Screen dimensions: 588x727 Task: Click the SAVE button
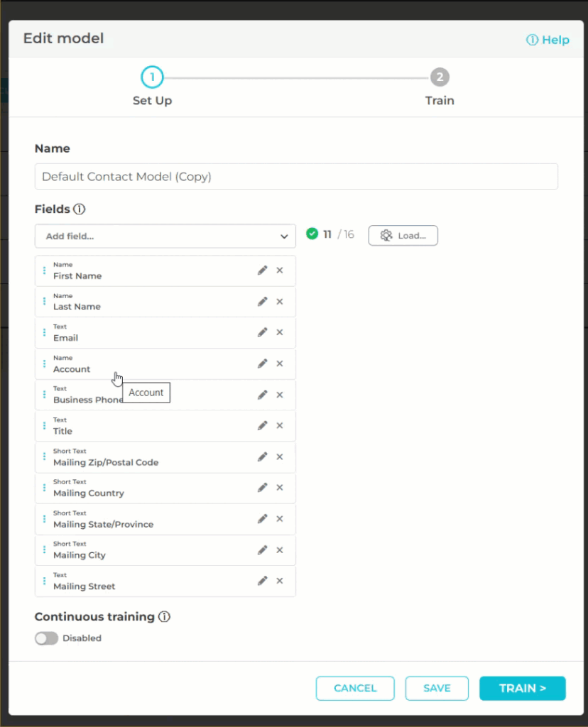(x=437, y=688)
